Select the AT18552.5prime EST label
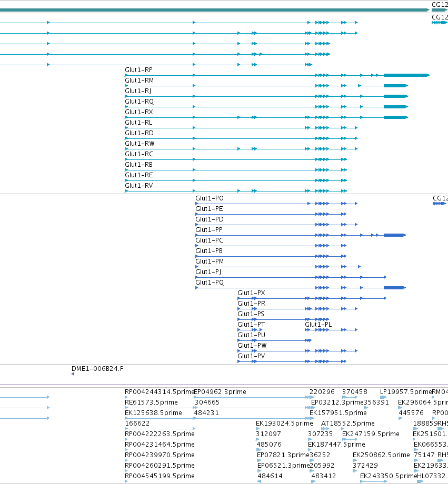 [348, 423]
